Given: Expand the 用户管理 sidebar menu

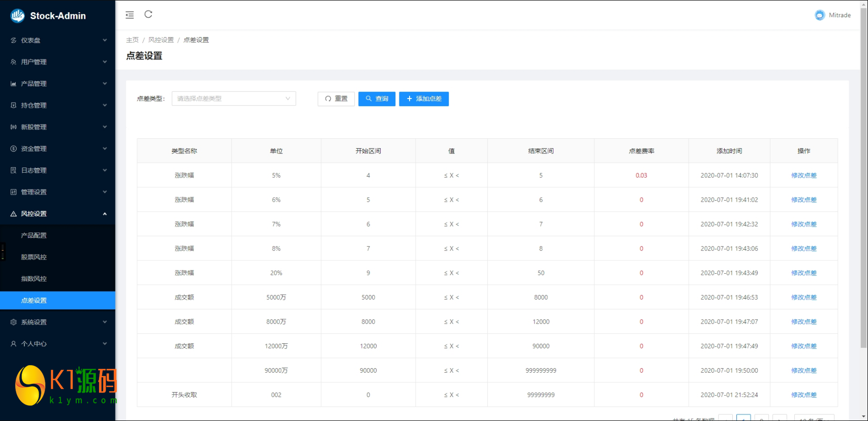Looking at the screenshot, I should tap(57, 62).
